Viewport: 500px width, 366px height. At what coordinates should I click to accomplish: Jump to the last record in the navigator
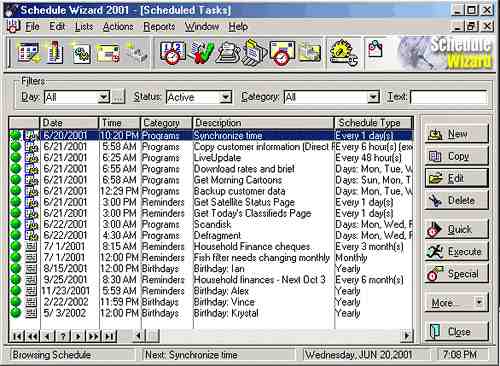109,336
